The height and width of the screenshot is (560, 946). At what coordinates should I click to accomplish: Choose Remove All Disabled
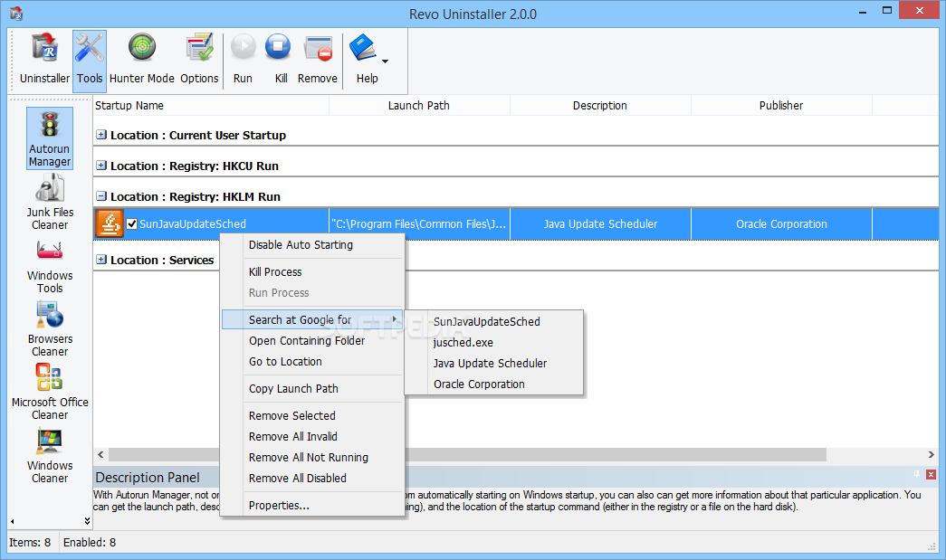[x=312, y=478]
